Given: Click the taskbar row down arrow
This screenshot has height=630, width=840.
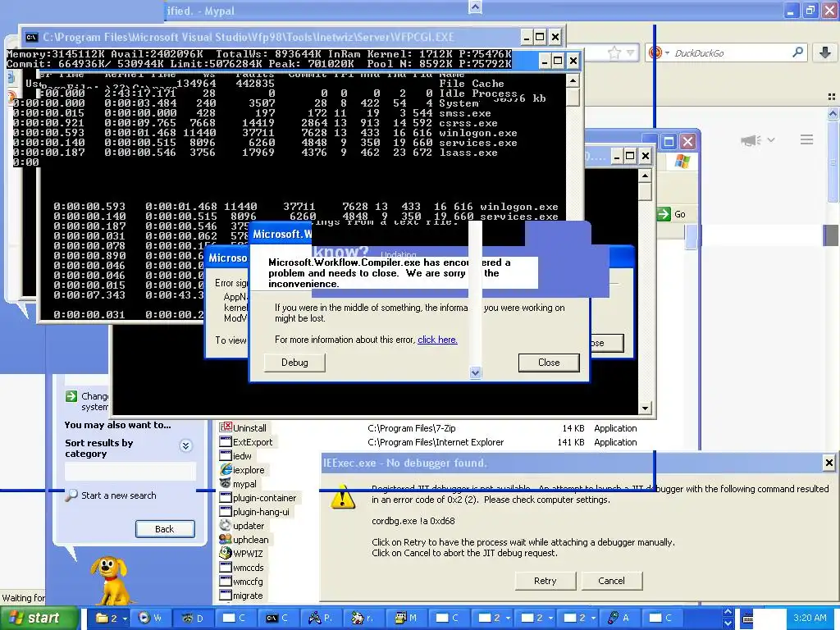Looking at the screenshot, I should coord(728,624).
